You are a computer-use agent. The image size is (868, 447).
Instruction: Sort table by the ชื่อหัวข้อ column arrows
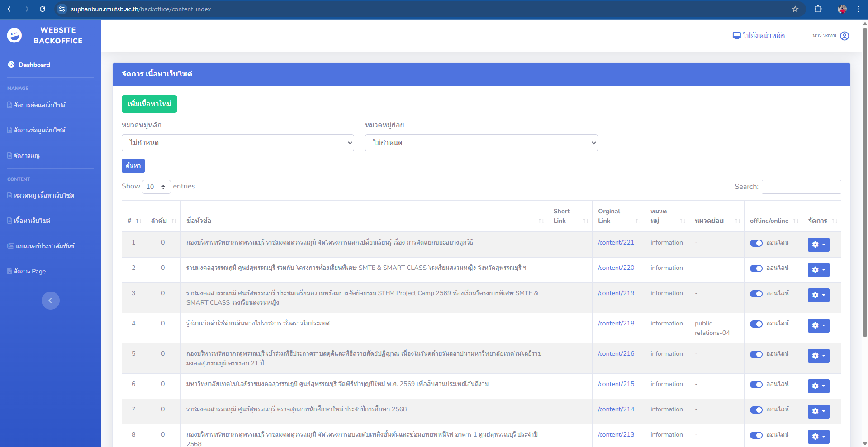pyautogui.click(x=541, y=221)
